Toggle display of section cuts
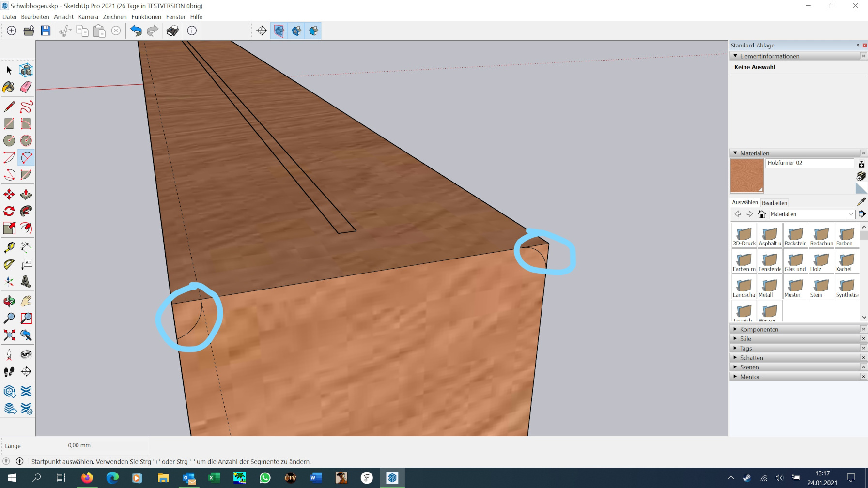Screen dimensions: 868x488 (296, 31)
